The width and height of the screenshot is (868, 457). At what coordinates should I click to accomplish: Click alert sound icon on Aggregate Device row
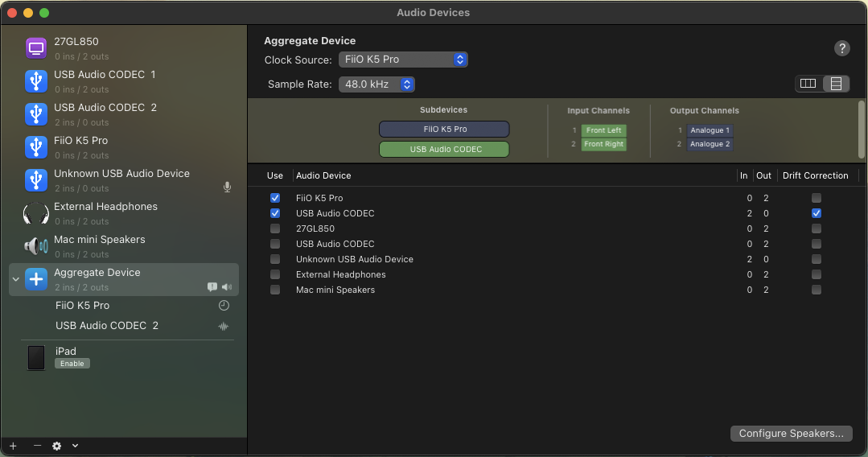(212, 287)
